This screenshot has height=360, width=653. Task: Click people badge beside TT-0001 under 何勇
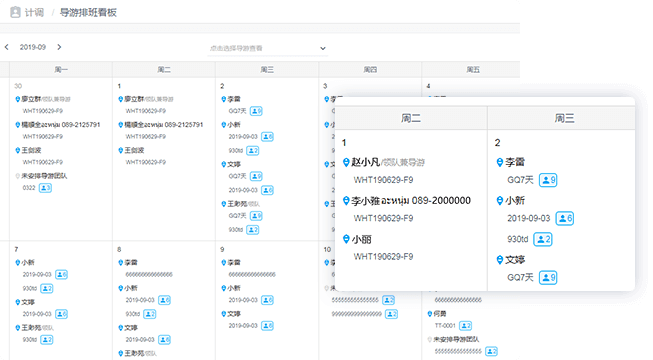(466, 325)
